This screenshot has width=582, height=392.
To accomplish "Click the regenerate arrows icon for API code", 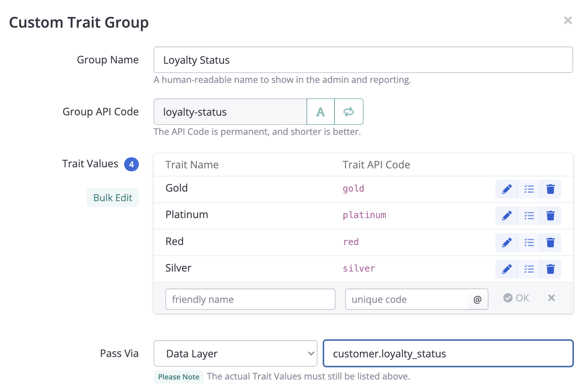I will (x=348, y=112).
